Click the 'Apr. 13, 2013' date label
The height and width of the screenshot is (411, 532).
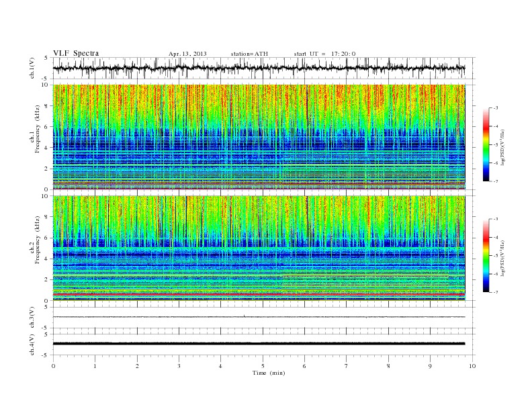[187, 54]
